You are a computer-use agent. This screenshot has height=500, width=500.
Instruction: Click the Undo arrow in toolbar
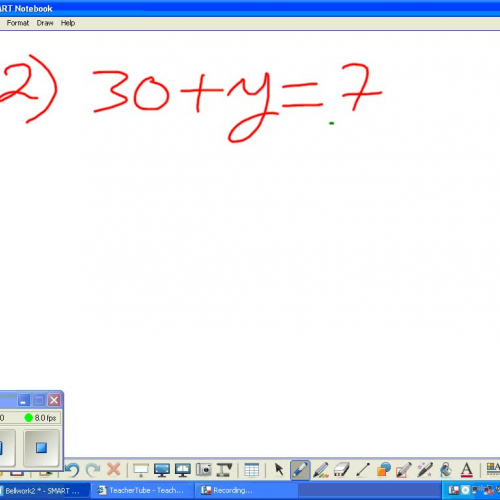(x=72, y=470)
